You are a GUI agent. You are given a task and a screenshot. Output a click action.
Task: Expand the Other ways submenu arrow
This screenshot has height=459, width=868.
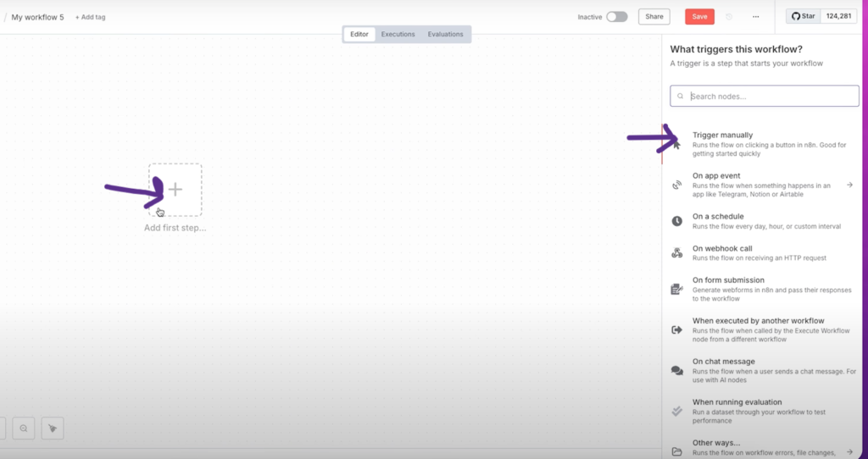click(x=849, y=452)
